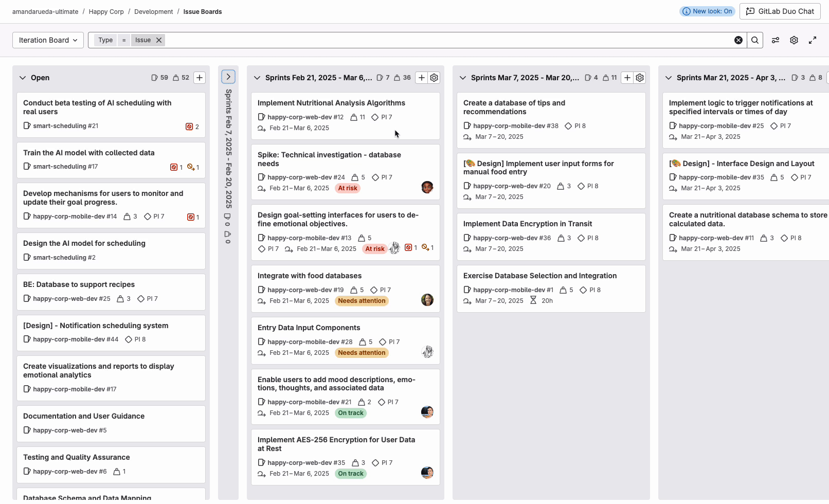Add issue to Sprints Feb 21 list
This screenshot has width=829, height=504.
click(421, 78)
